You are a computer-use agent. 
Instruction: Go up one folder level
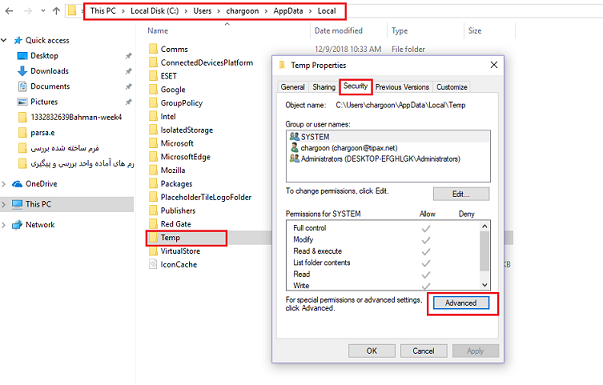tap(56, 11)
